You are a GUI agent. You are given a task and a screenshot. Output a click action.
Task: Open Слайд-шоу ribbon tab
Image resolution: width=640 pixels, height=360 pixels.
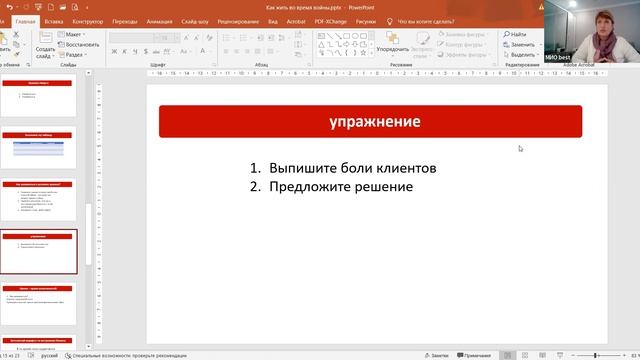point(195,22)
